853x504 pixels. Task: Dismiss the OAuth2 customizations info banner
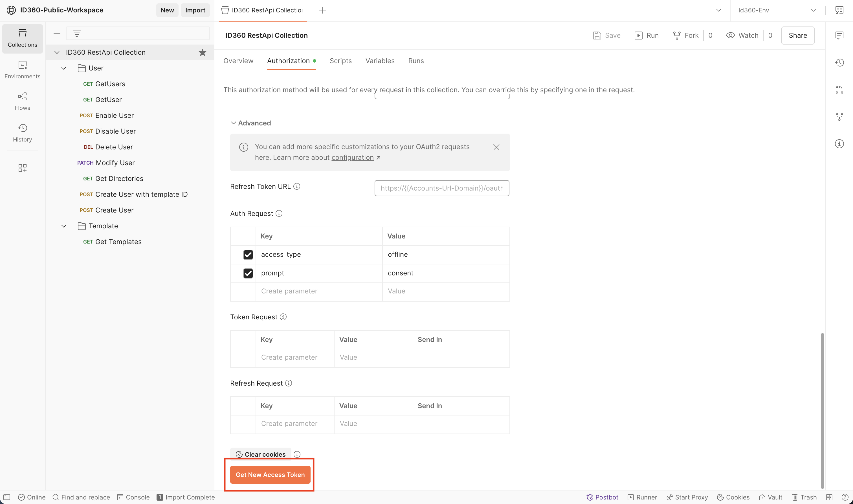point(496,147)
